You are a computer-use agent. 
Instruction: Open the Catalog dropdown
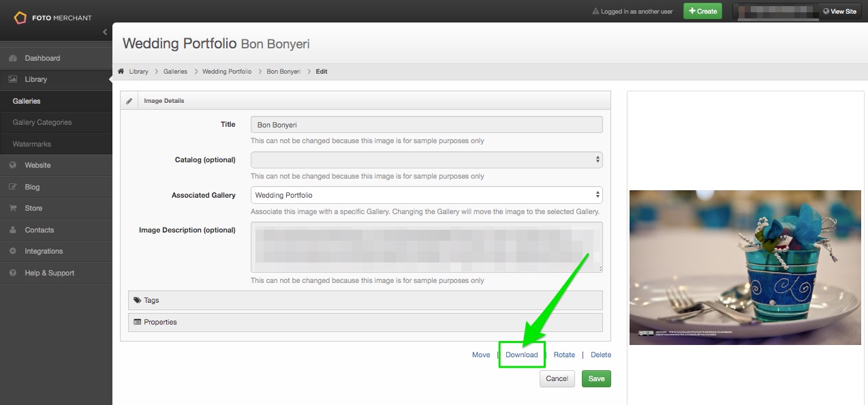point(427,160)
